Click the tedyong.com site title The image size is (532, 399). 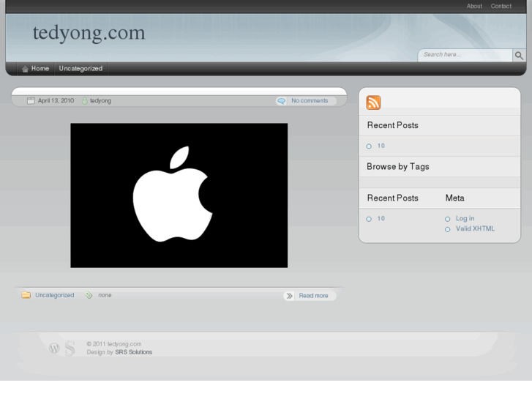pos(89,33)
